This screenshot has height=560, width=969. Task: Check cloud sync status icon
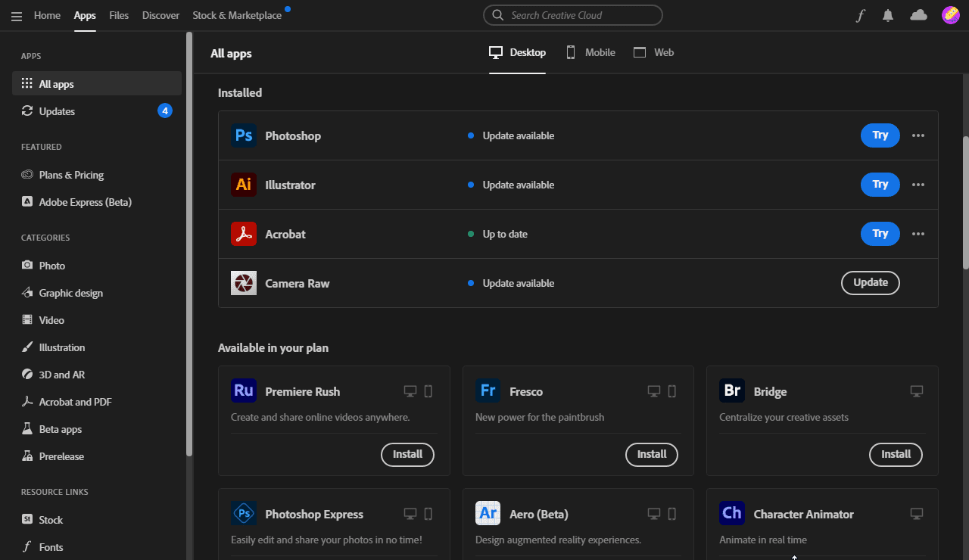(918, 15)
